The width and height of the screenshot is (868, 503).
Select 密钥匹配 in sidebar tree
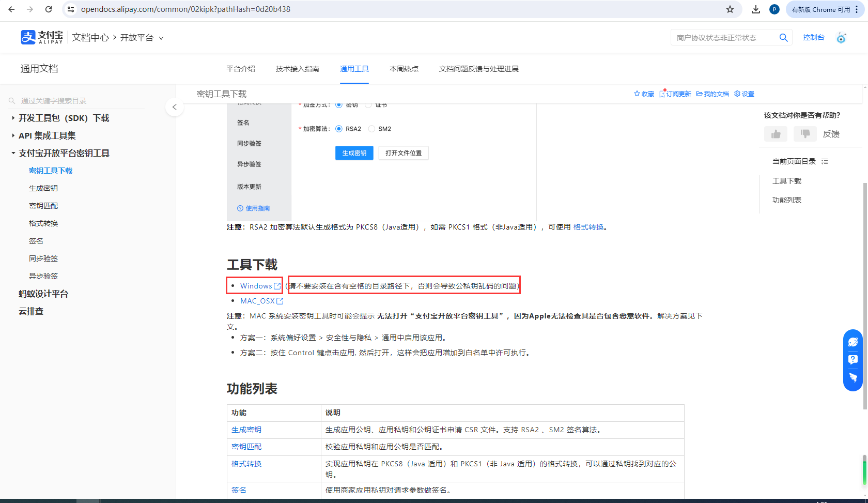pos(43,206)
